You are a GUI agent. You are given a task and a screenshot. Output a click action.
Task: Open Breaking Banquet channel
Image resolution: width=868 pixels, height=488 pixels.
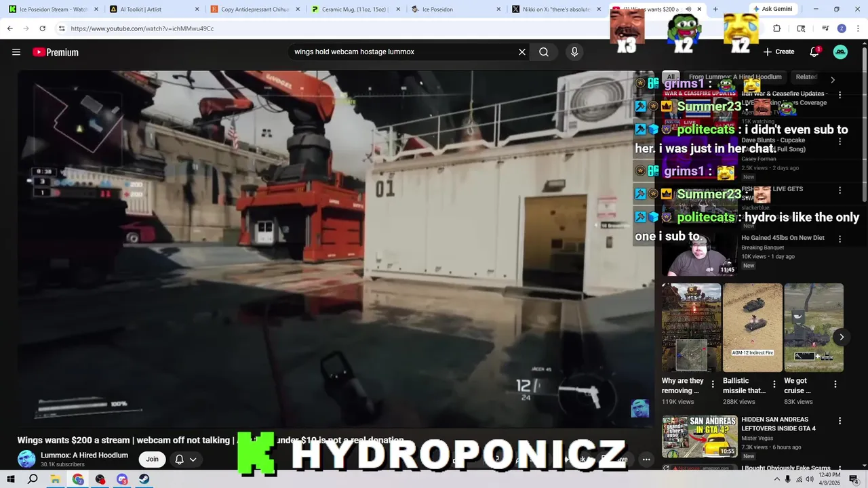762,247
